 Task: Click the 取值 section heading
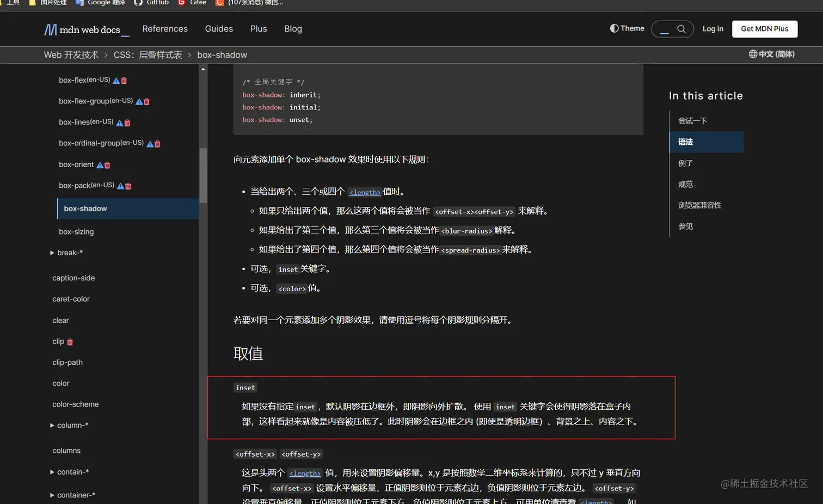248,354
